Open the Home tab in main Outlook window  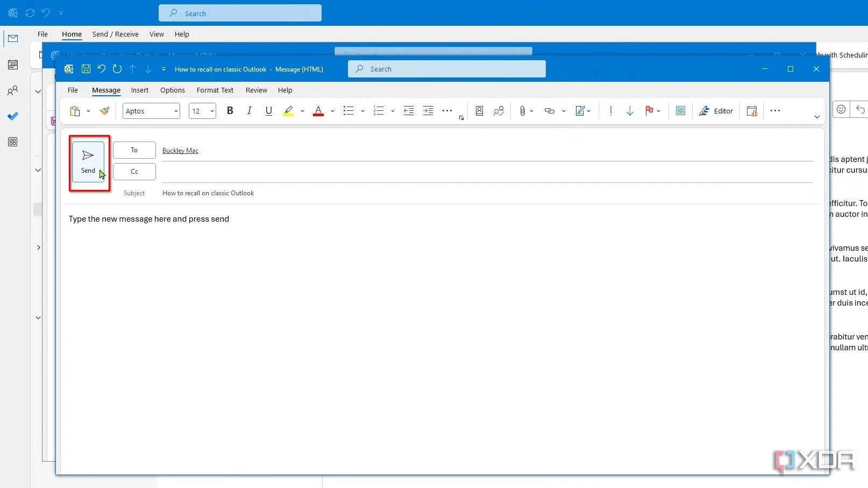click(72, 34)
